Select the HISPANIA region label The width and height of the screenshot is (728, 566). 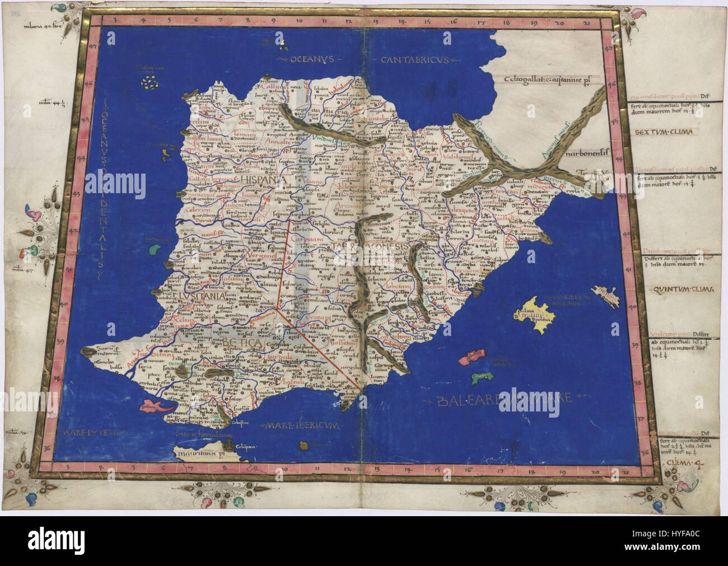265,179
